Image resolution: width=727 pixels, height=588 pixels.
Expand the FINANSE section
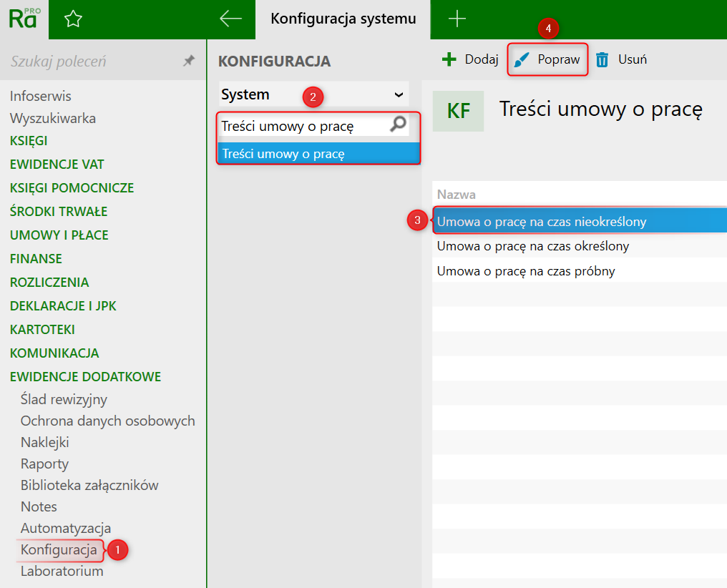36,258
